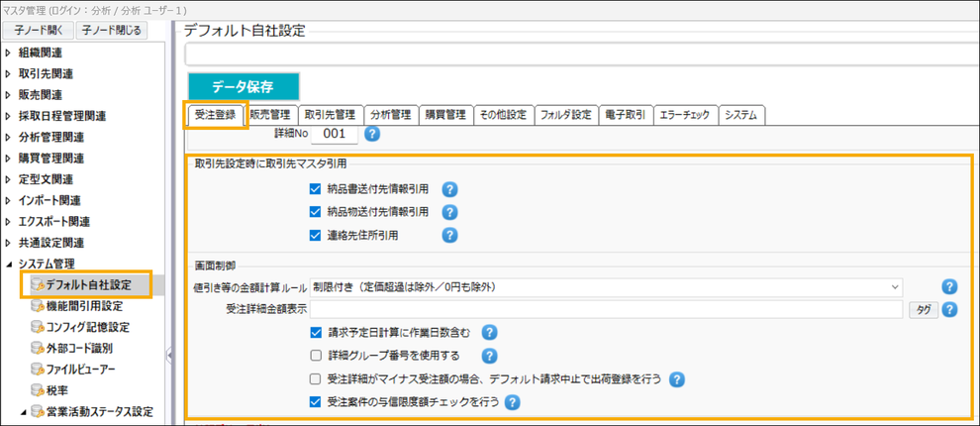980x426 pixels.
Task: Click help icon beside 納品書送付先情報引用
Action: coord(449,189)
